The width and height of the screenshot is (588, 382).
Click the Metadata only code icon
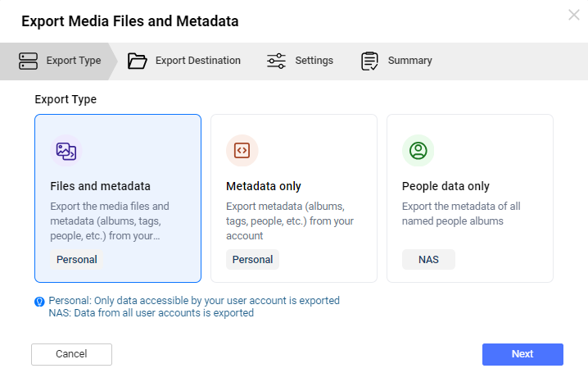[242, 151]
